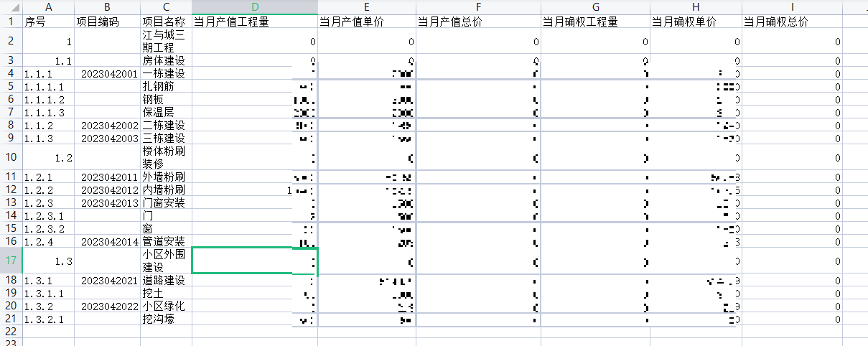The height and width of the screenshot is (346, 868).
Task: Click the project code 2023042001 cell
Action: (107, 74)
